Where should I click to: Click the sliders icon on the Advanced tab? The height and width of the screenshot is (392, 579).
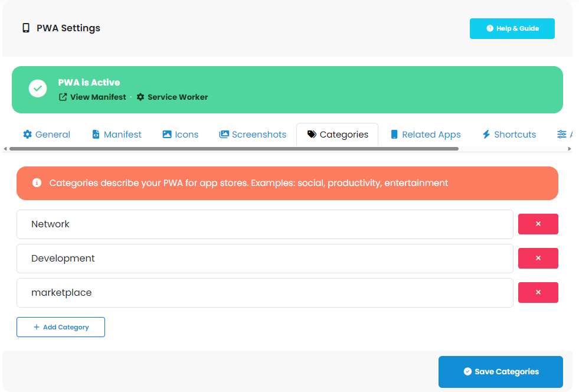(561, 134)
